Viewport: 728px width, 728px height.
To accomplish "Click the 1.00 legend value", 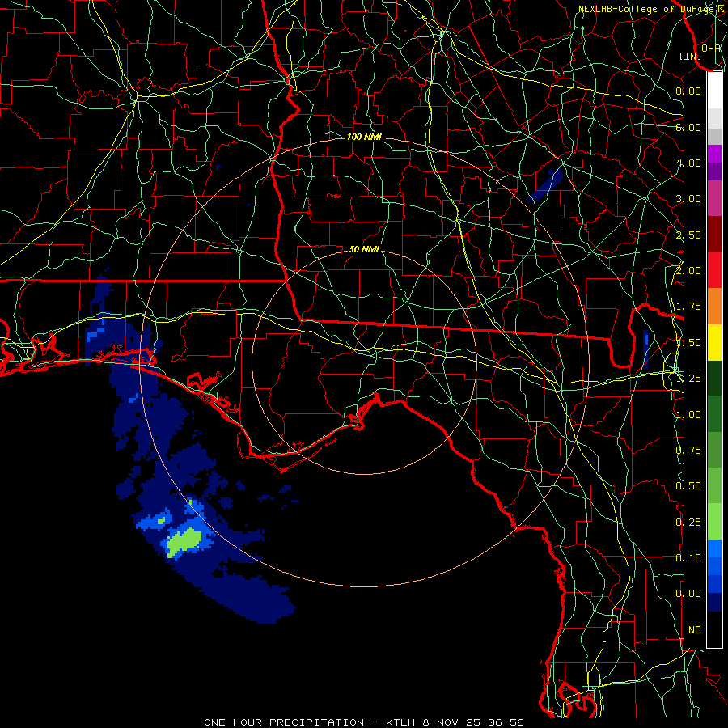I will [688, 415].
